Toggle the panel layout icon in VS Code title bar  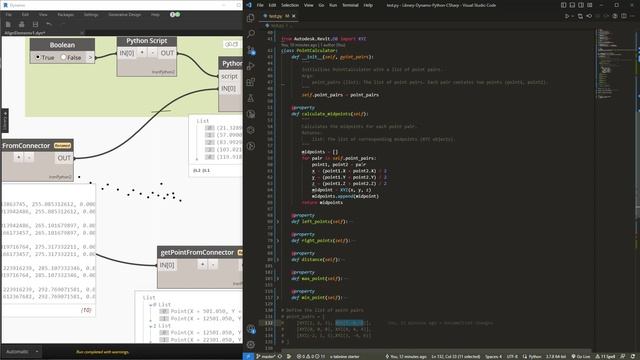point(572,5)
